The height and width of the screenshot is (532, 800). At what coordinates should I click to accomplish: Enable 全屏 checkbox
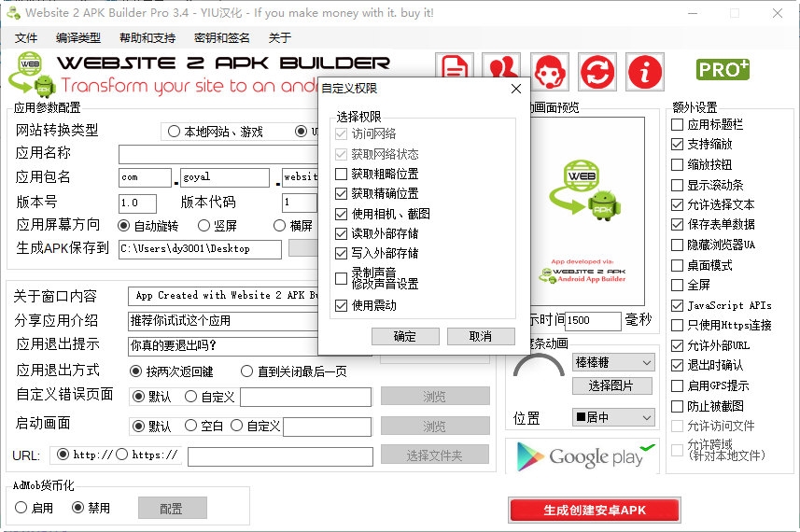click(677, 285)
